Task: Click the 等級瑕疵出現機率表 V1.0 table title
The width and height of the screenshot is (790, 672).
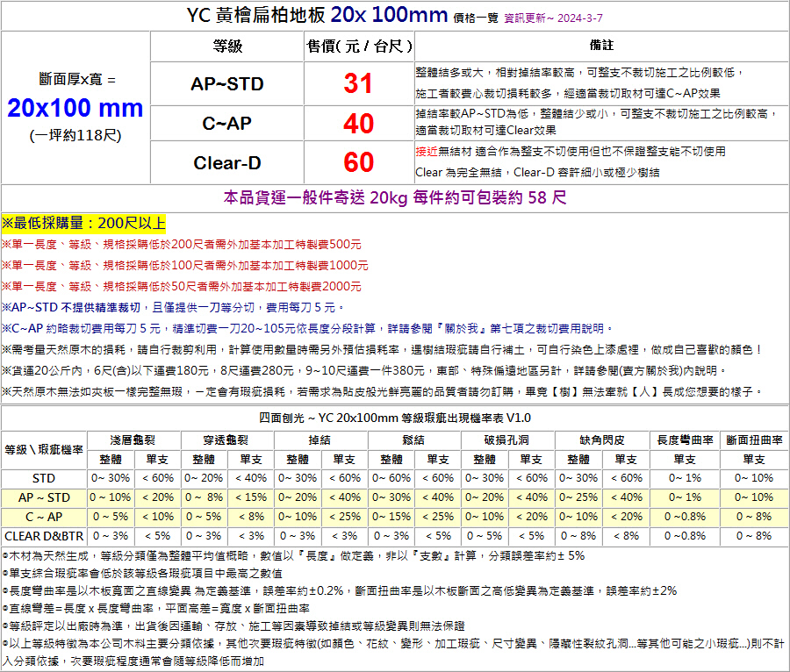Action: 395,418
